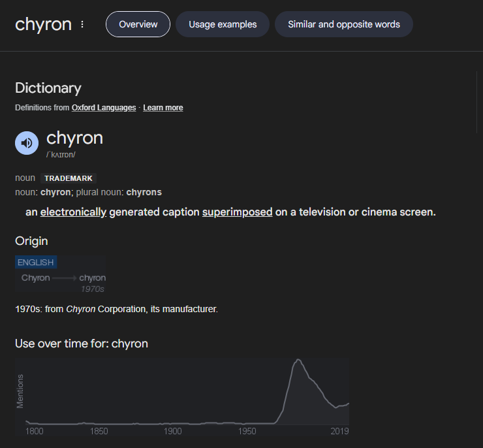Play the chyron pronunciation audio
483x448 pixels.
click(x=27, y=142)
